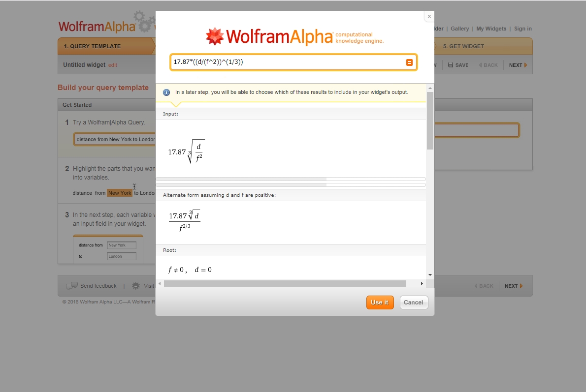Screen dimensions: 586x392
Task: Click the WolframAlpha logo in page header
Action: click(x=97, y=27)
